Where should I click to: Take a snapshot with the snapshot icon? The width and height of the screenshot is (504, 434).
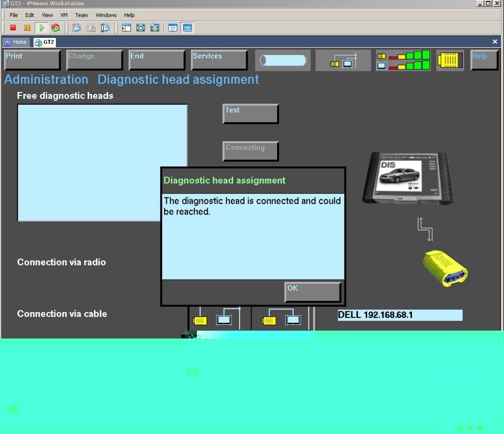pyautogui.click(x=76, y=28)
